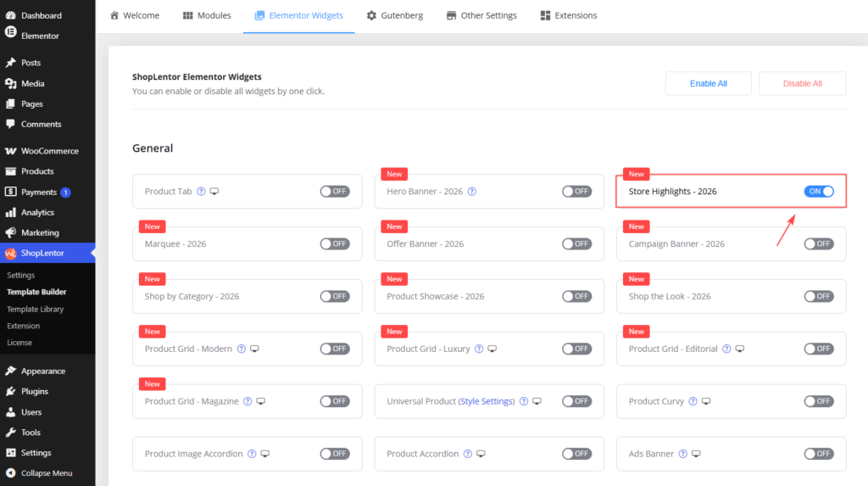Click the Enable All button
This screenshot has width=868, height=486.
tap(708, 83)
